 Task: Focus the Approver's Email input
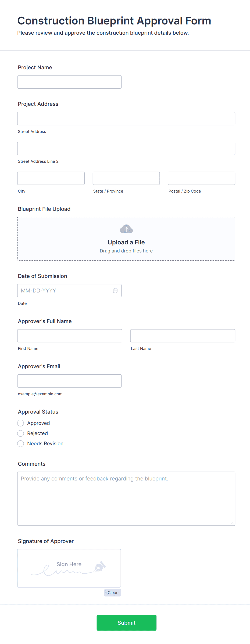tap(69, 381)
